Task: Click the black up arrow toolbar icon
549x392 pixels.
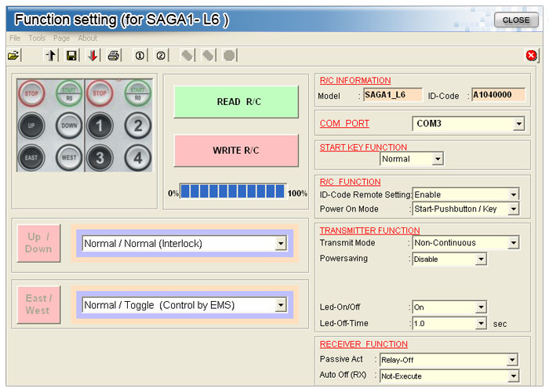Action: (52, 56)
